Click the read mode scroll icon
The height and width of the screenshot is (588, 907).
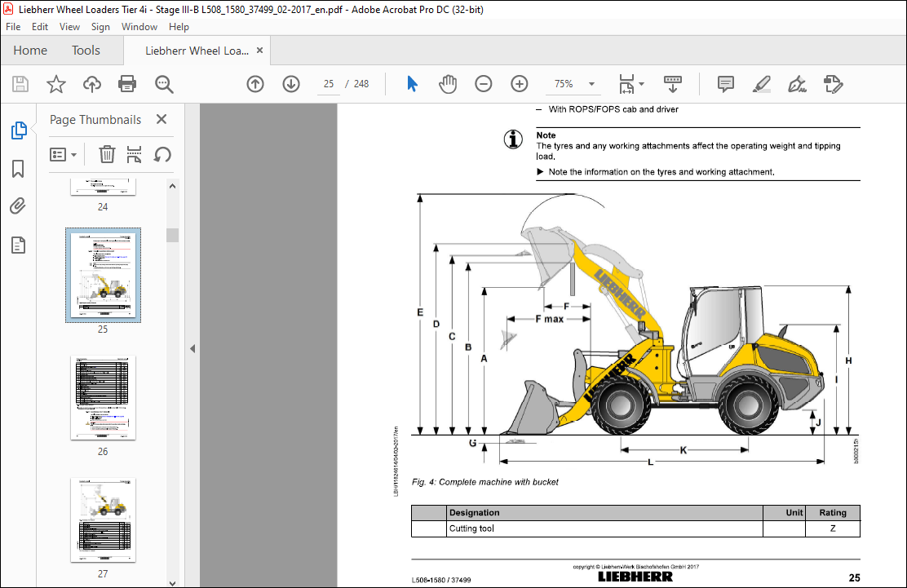pos(673,84)
